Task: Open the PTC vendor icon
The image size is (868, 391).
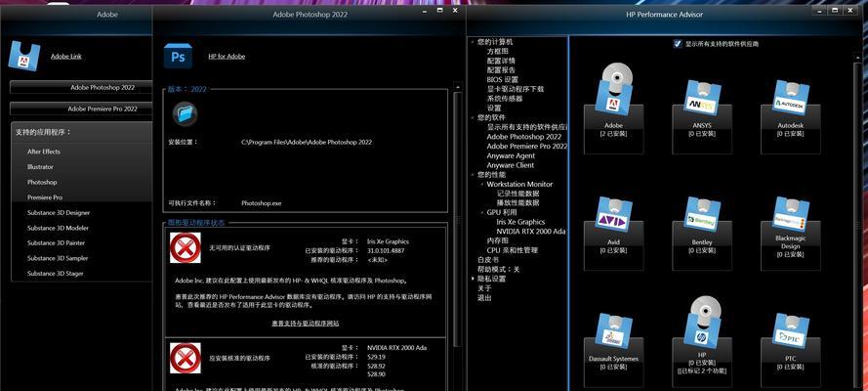Action: 791,332
